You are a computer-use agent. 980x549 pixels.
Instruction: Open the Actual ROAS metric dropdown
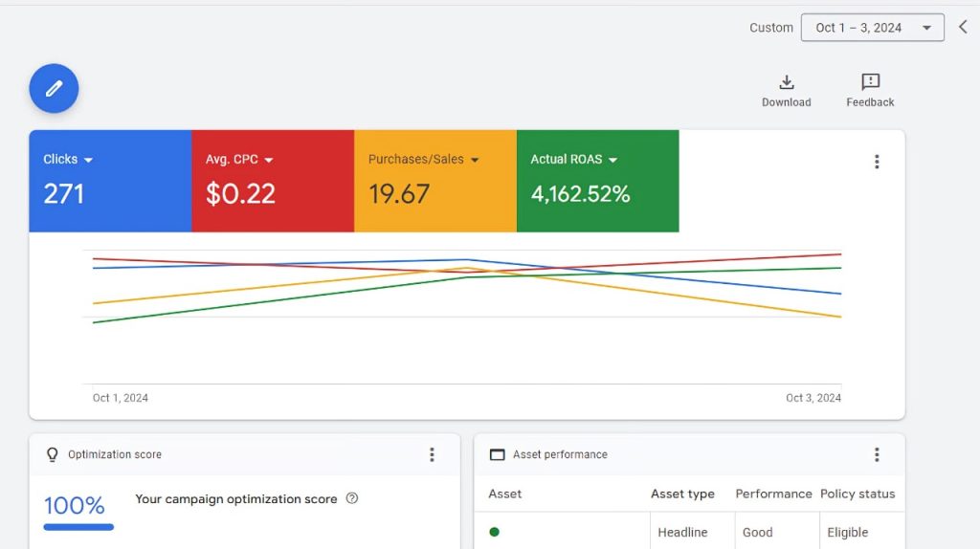[612, 160]
